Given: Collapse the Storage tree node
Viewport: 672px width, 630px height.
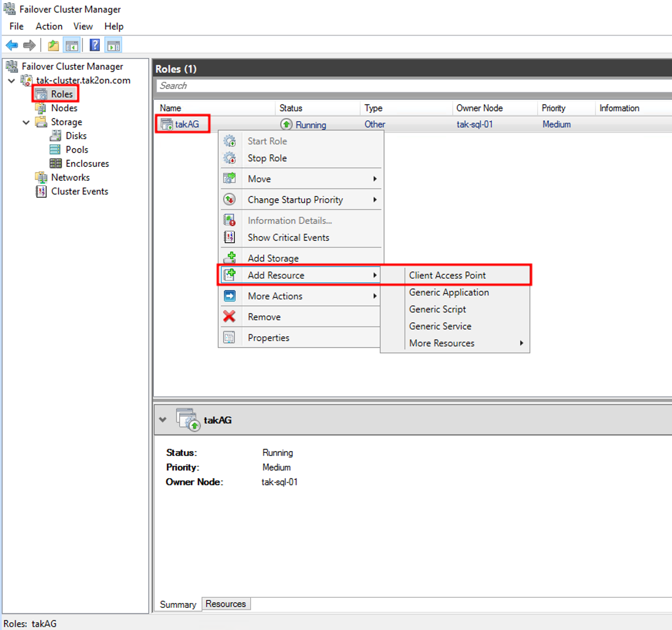Looking at the screenshot, I should [26, 122].
